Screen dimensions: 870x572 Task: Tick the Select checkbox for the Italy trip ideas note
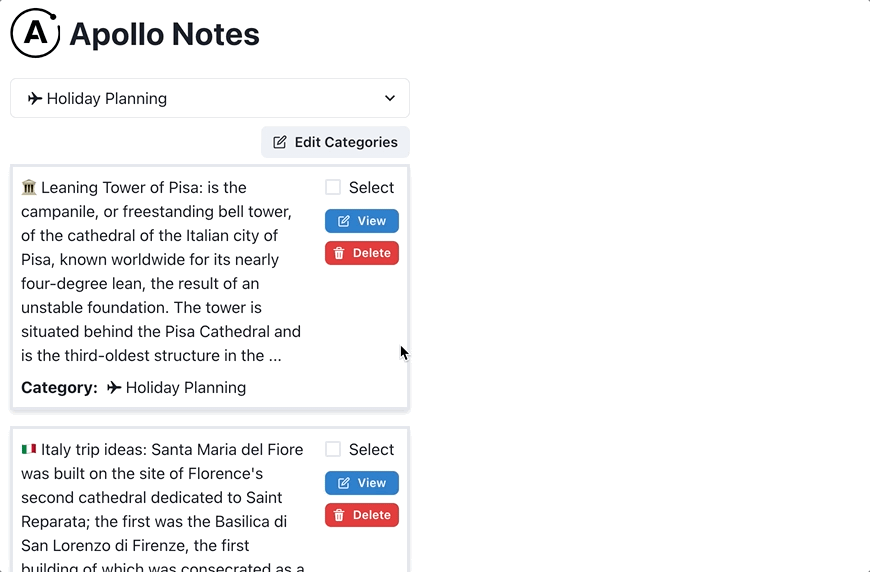click(333, 449)
